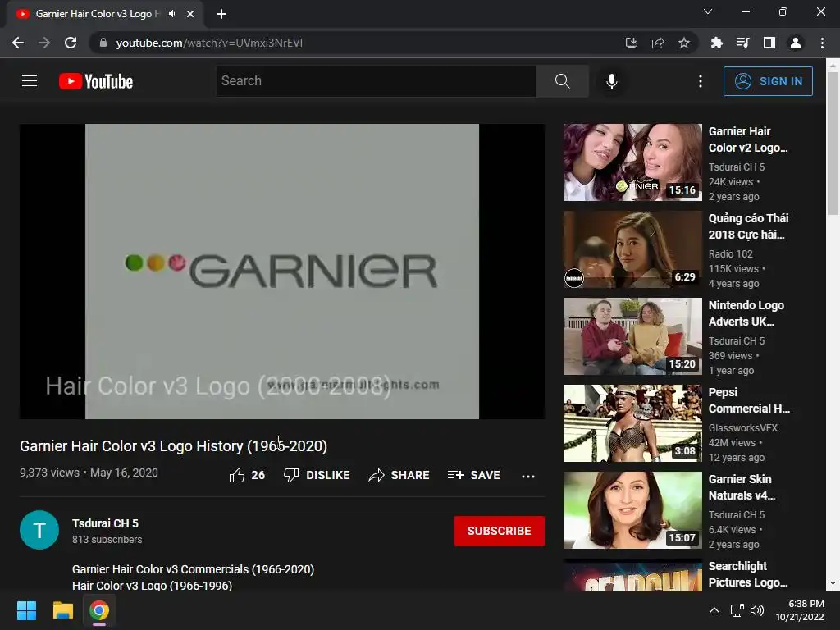Close the Garnier Hair Color tab
Image resolution: width=840 pixels, height=630 pixels.
click(190, 14)
